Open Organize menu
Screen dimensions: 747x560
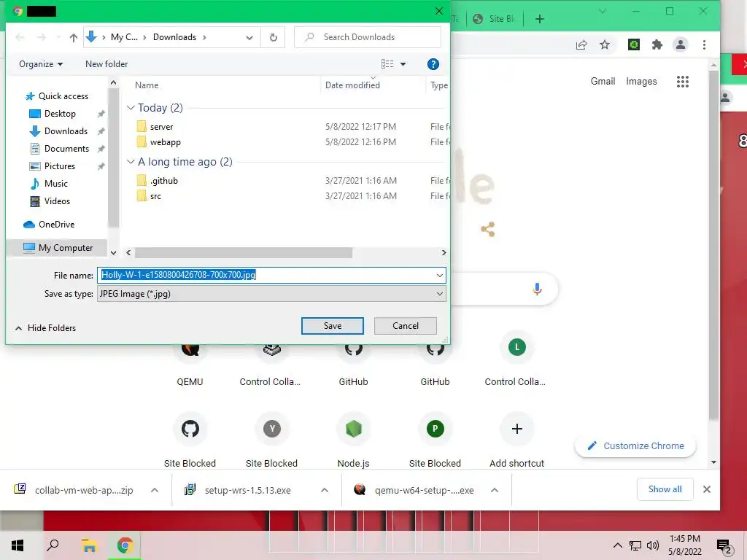tap(41, 64)
